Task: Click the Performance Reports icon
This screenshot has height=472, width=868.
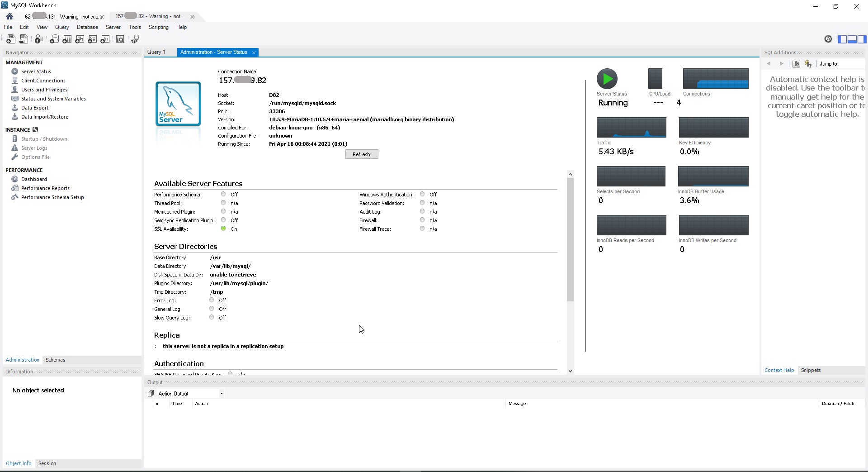Action: click(x=15, y=188)
